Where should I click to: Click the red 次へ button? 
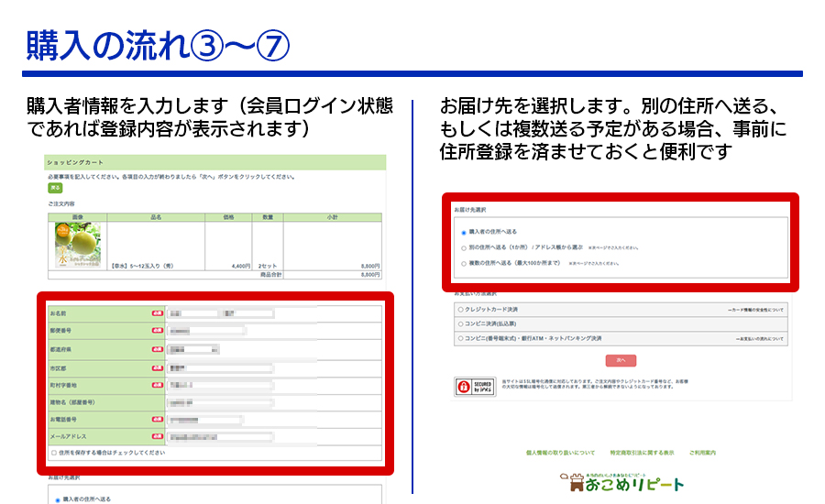pos(621,360)
